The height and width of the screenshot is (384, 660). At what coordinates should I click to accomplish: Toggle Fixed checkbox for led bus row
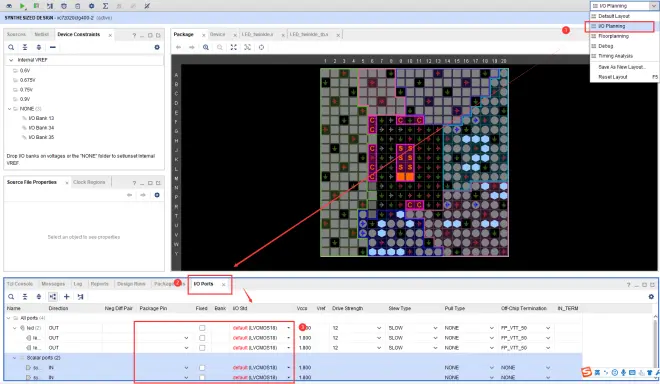click(x=202, y=328)
